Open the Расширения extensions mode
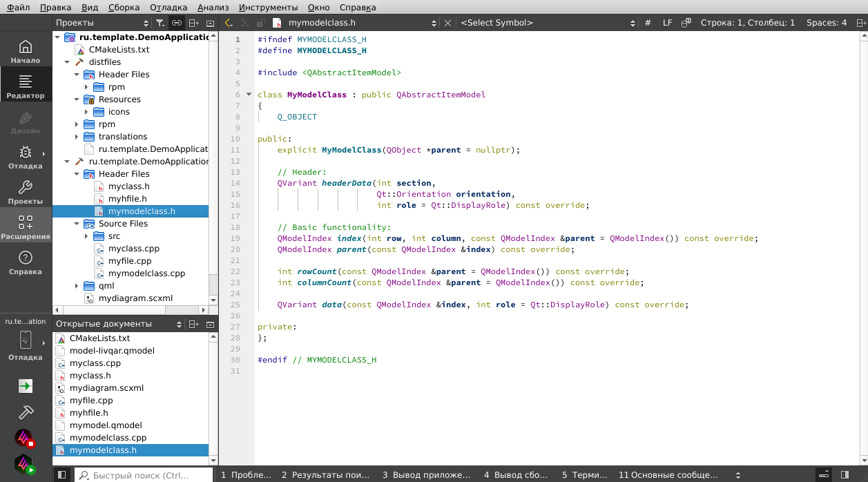 (26, 227)
